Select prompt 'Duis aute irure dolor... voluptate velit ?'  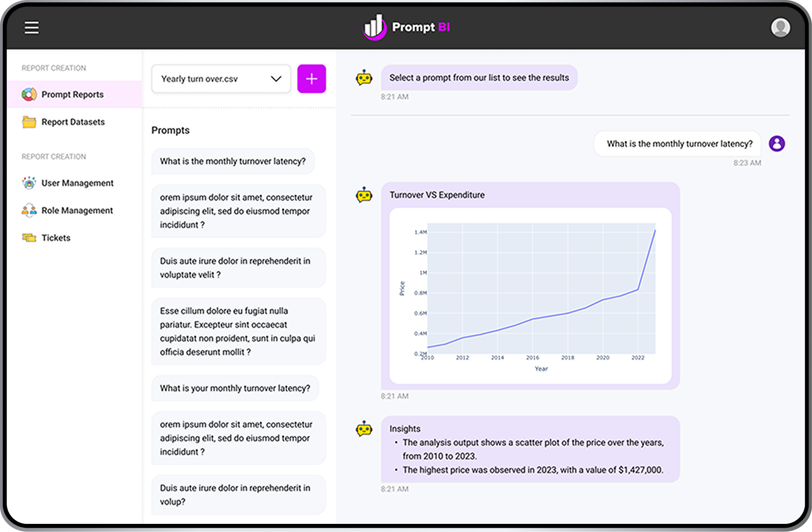coord(238,268)
